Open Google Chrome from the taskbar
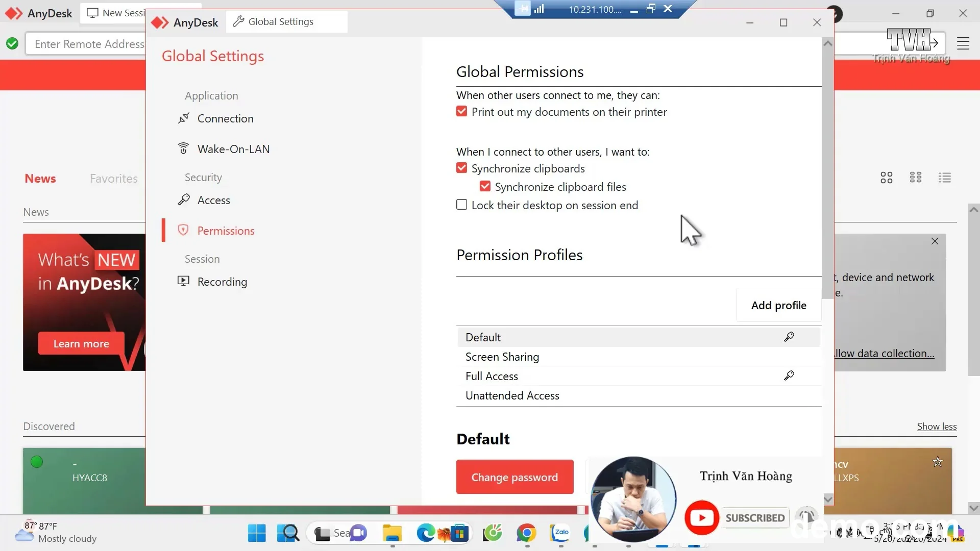The height and width of the screenshot is (551, 980). click(526, 533)
